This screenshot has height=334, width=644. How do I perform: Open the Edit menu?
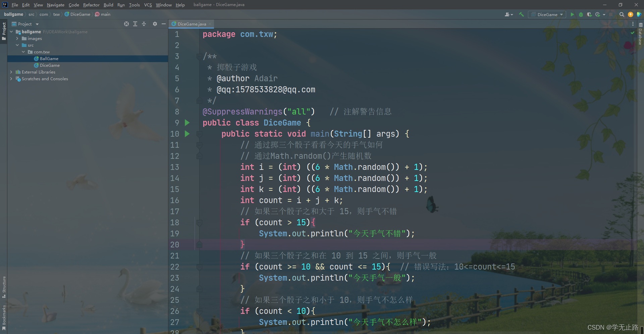[26, 5]
